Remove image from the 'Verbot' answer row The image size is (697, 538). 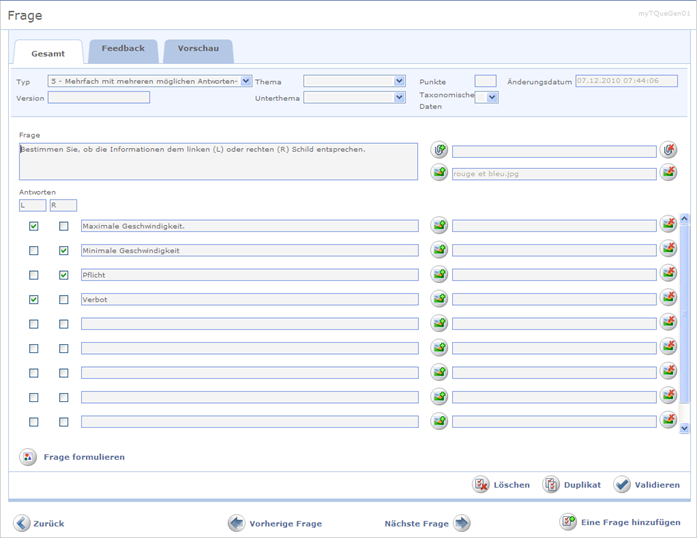(x=669, y=298)
